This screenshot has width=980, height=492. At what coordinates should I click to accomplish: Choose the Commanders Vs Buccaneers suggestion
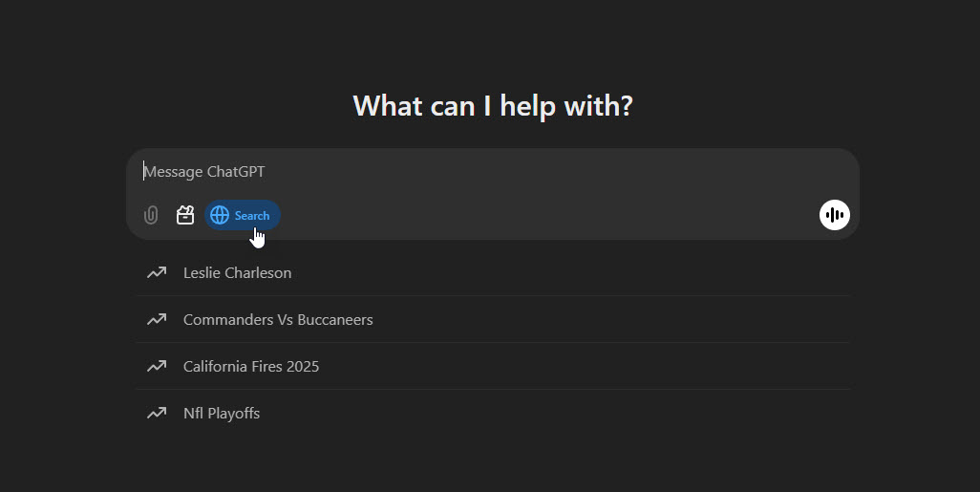[x=493, y=319]
